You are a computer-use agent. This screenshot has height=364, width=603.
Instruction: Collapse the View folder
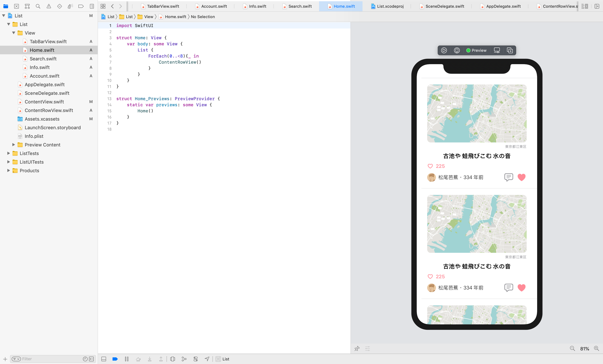[14, 33]
